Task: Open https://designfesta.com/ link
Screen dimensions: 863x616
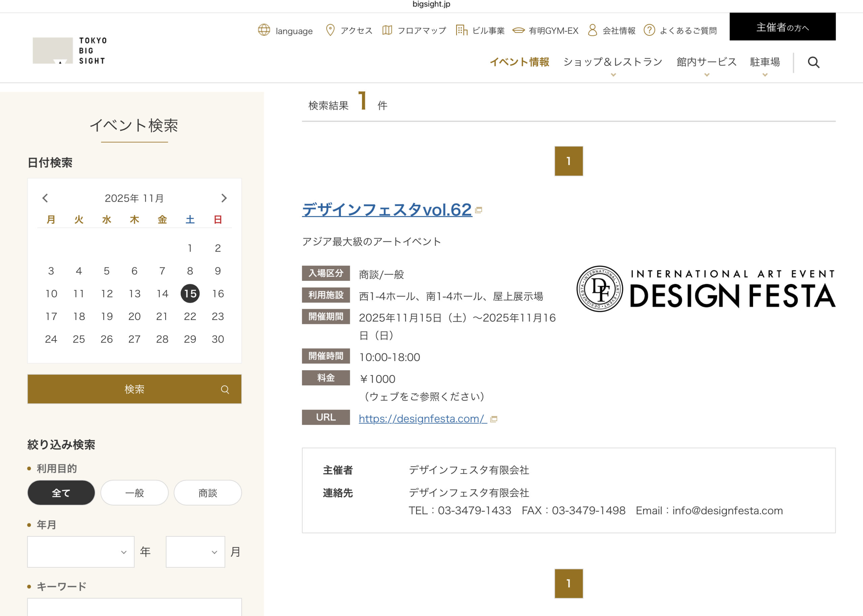Action: pos(423,419)
